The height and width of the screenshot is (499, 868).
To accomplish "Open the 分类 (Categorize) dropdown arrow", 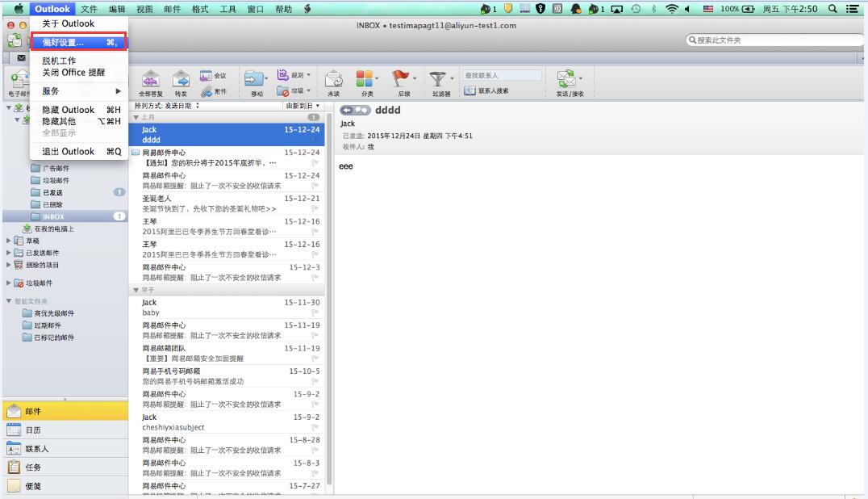I will (x=376, y=78).
